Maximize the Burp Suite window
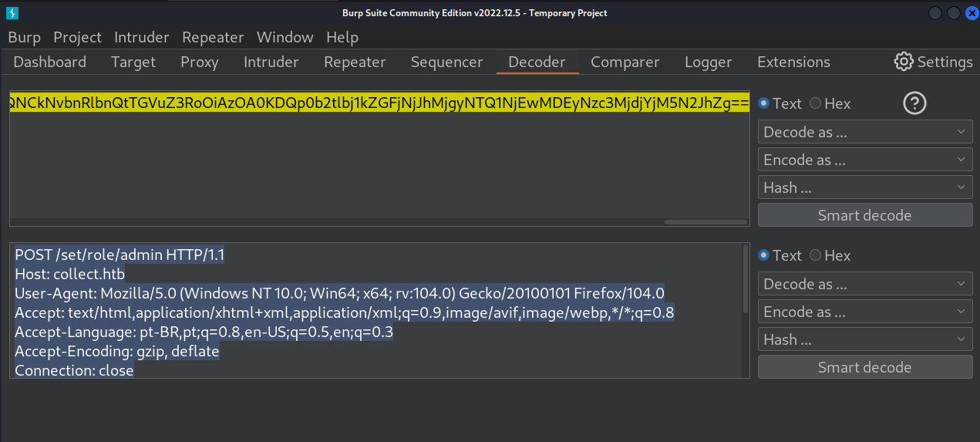 [954, 12]
